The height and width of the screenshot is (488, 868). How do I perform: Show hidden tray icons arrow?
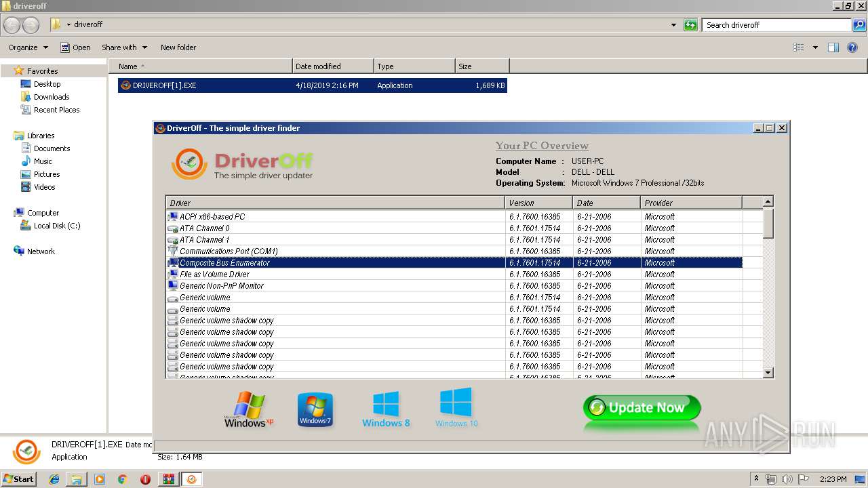(757, 479)
